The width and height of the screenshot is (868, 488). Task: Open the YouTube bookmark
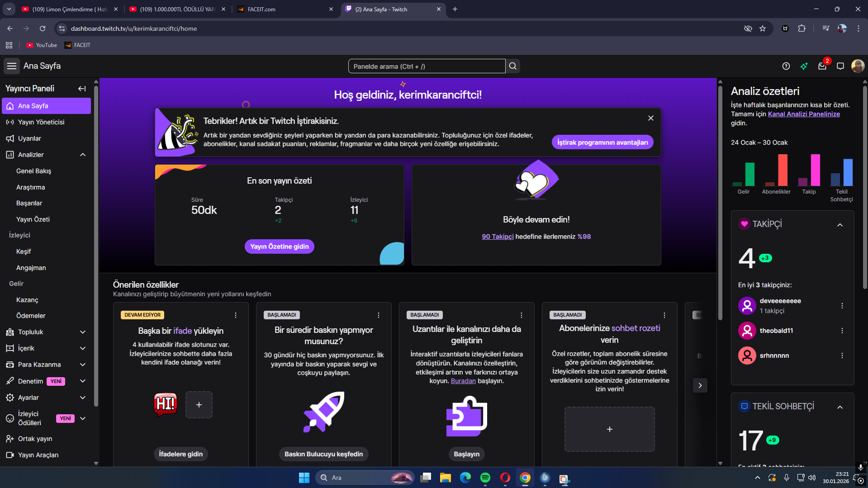[42, 45]
